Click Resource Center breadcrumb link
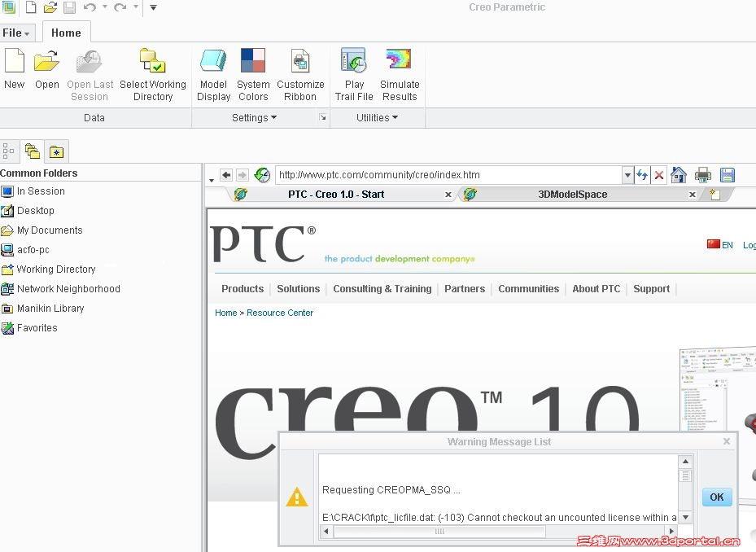This screenshot has width=756, height=552. coord(280,313)
